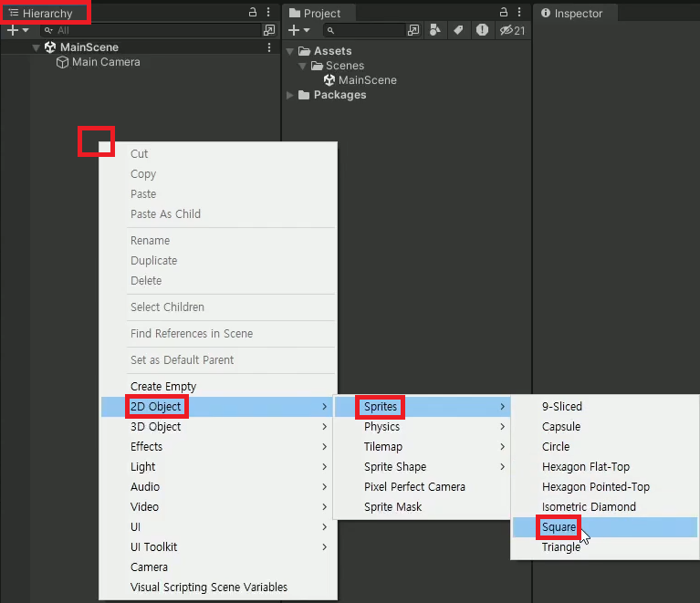Open the Light submenu
Screen dimensions: 700x603
[x=217, y=467]
